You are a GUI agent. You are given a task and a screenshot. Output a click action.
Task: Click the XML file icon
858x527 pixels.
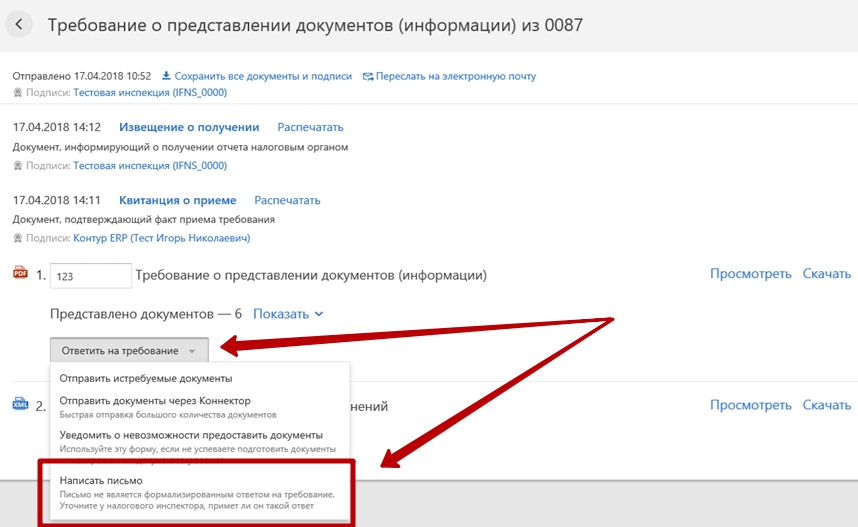point(20,405)
